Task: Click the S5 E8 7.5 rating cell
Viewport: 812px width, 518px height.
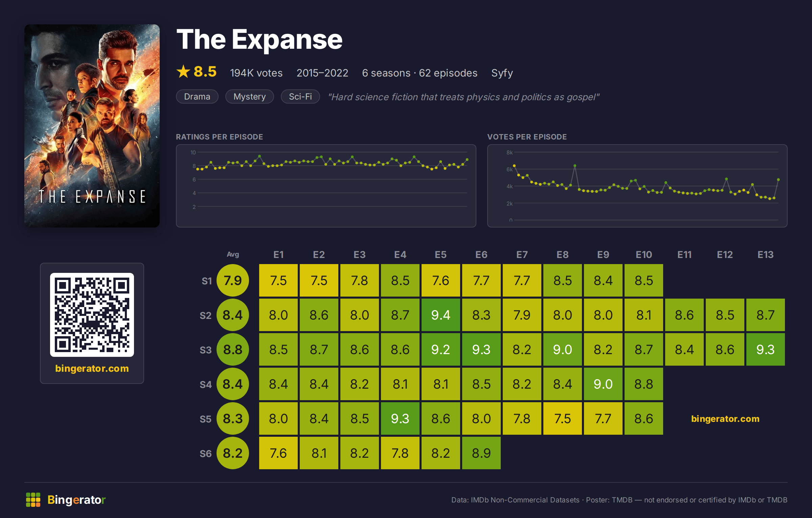Action: coord(563,418)
